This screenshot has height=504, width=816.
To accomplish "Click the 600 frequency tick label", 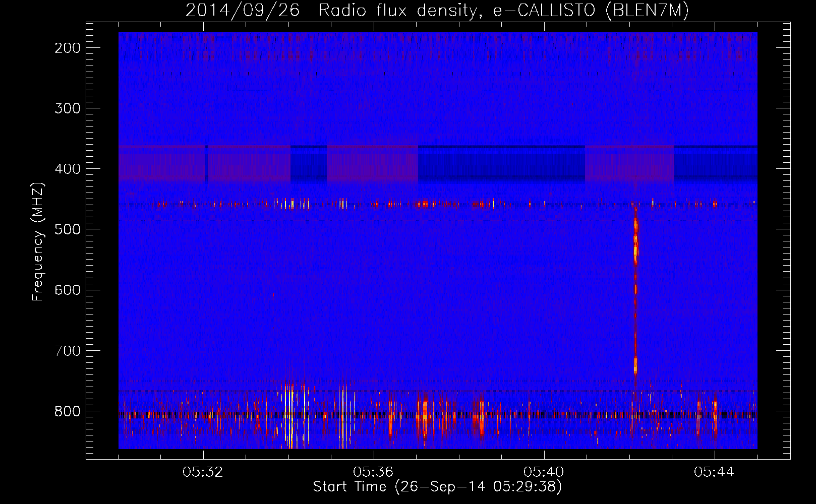I will 67,290.
